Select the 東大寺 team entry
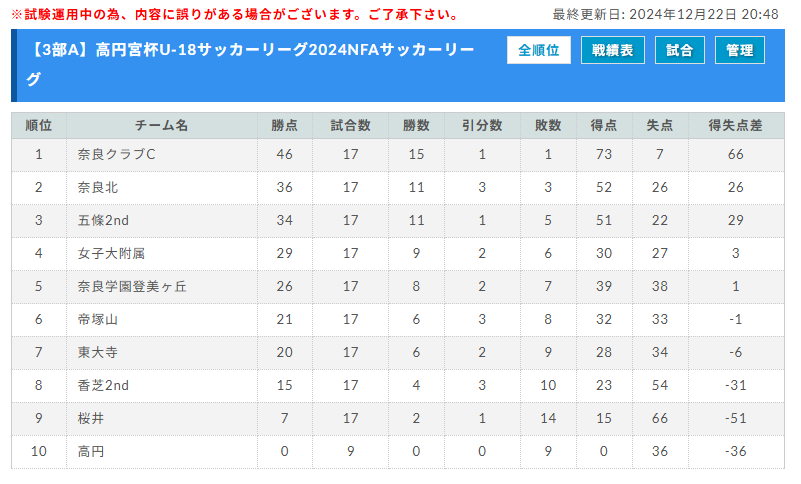 (97, 352)
